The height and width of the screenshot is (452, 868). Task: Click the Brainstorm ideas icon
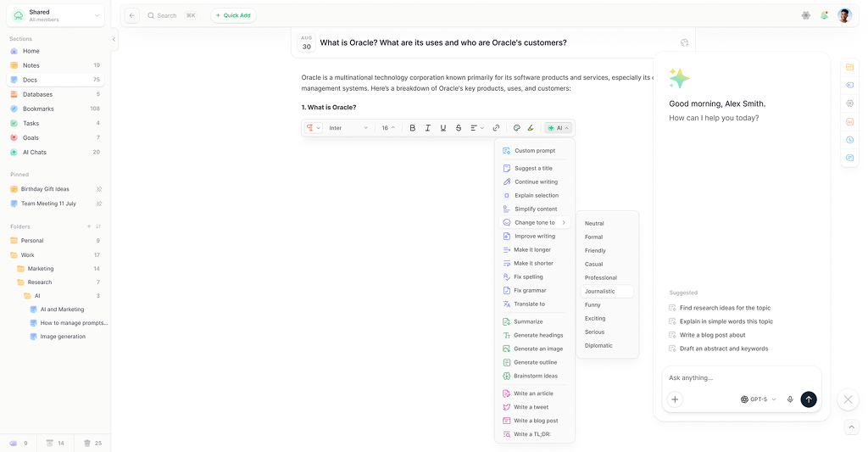[x=507, y=377]
